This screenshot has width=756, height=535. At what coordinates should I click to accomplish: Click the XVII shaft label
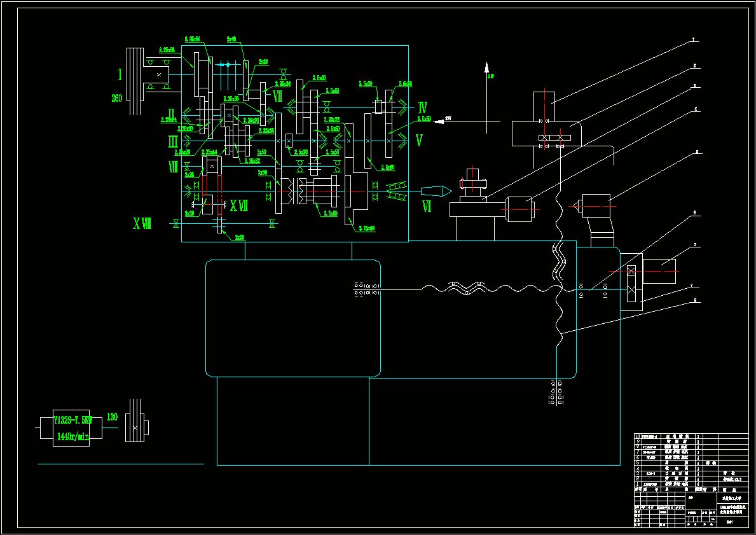238,206
